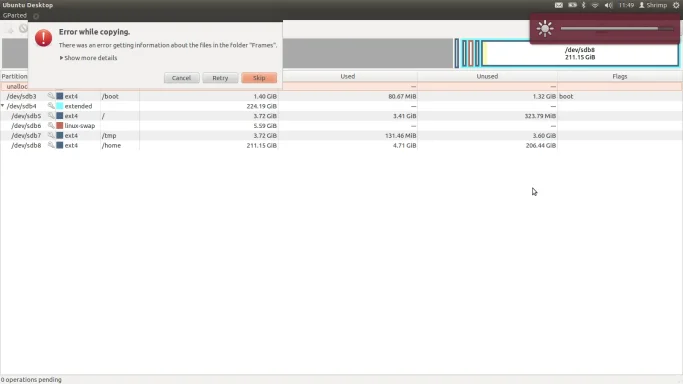Select the /dev/sdb8 block in disk map
Image resolution: width=683 pixels, height=384 pixels.
580,54
